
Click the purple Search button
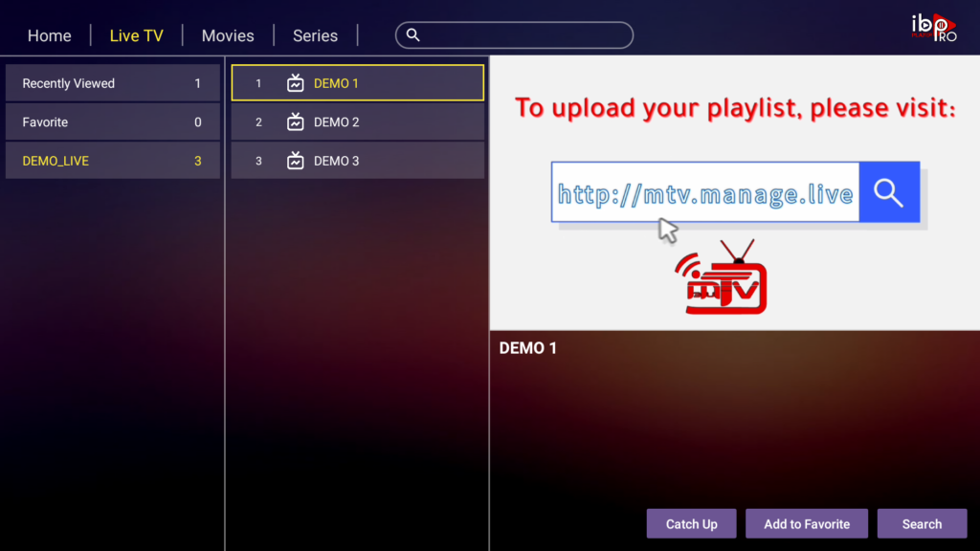[x=922, y=524]
